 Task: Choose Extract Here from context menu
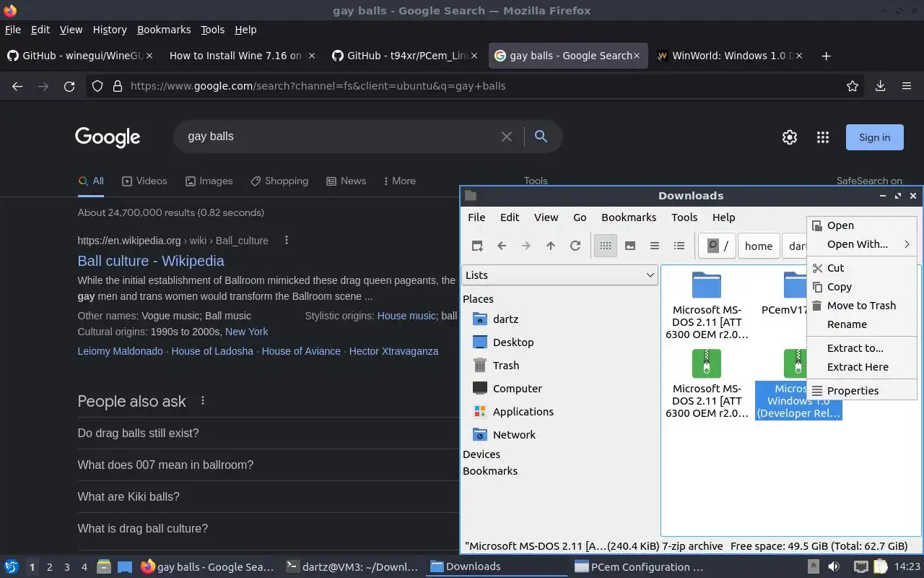pyautogui.click(x=862, y=366)
